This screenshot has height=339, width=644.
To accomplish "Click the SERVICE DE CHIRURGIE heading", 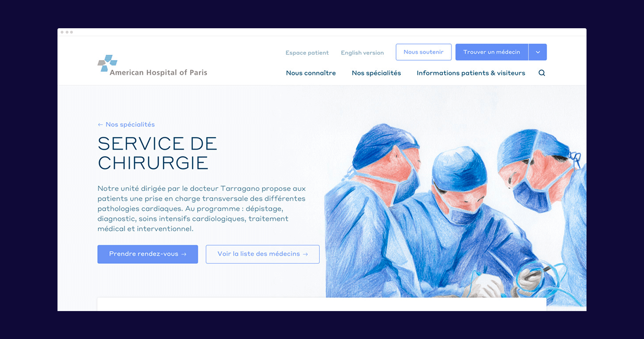I will [x=157, y=153].
